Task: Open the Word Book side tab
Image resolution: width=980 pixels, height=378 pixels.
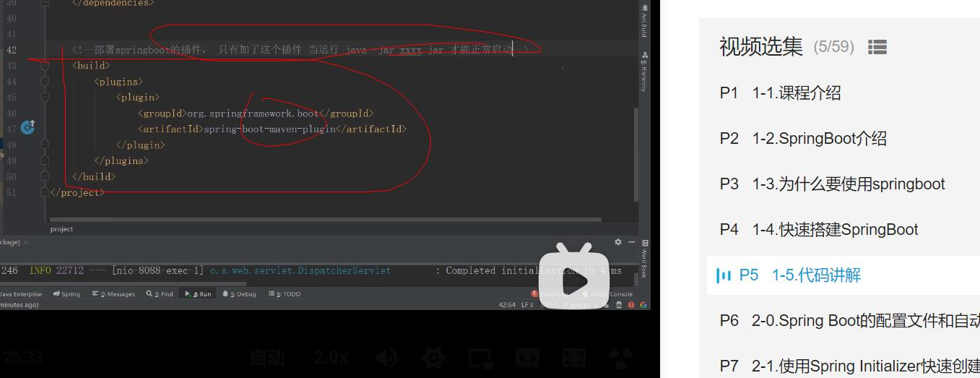Action: (645, 259)
